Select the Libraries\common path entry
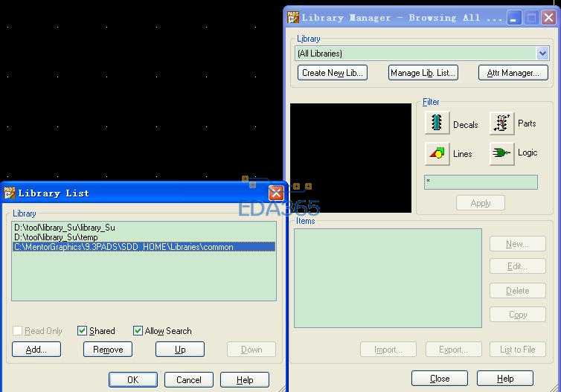 (x=144, y=247)
